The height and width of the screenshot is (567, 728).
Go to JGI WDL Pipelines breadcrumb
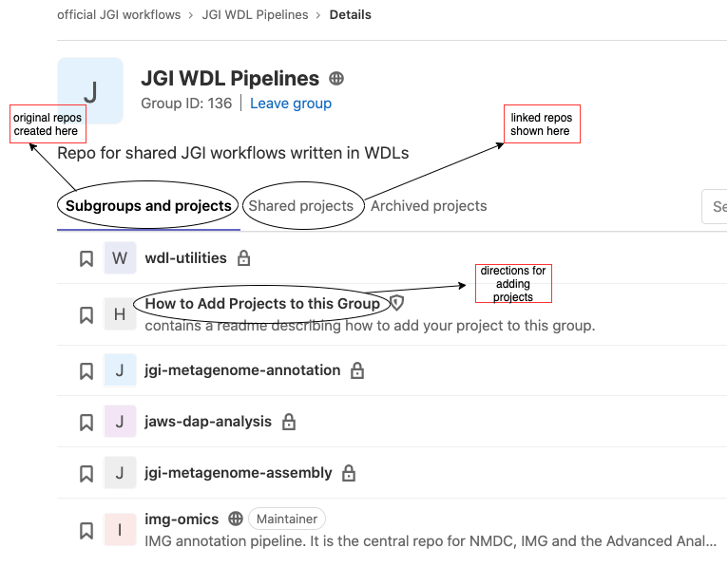255,15
